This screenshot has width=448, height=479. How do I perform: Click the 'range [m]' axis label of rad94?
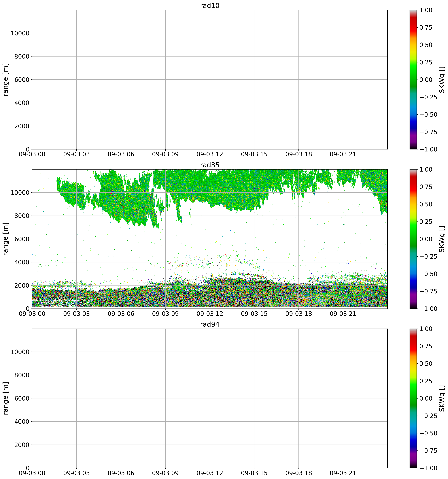pyautogui.click(x=6, y=398)
